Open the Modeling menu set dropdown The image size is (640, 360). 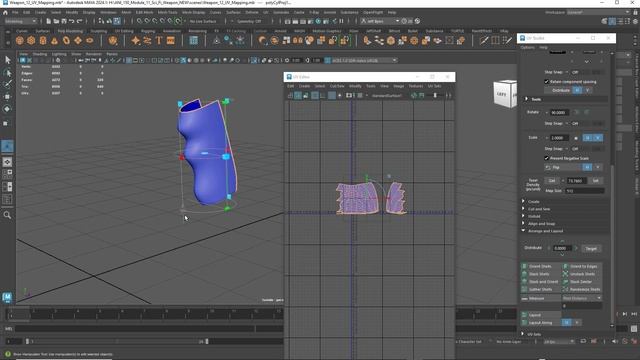coord(20,21)
